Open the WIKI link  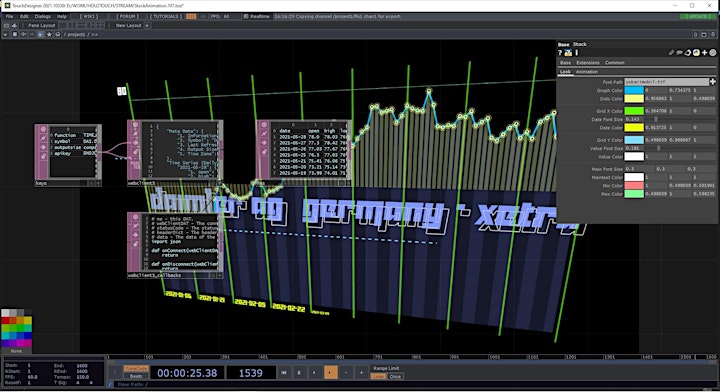tap(88, 17)
